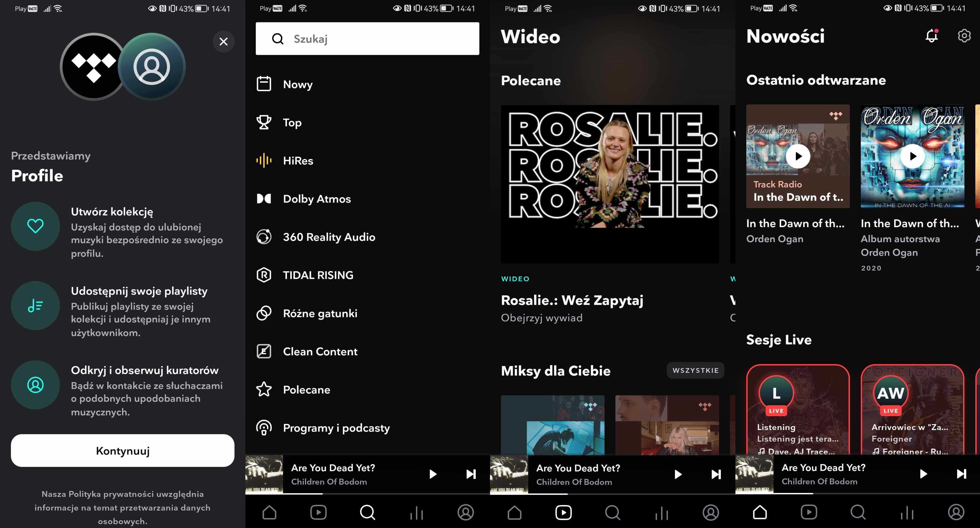The width and height of the screenshot is (980, 528).
Task: Tap the HiRes waveform icon
Action: click(x=264, y=160)
